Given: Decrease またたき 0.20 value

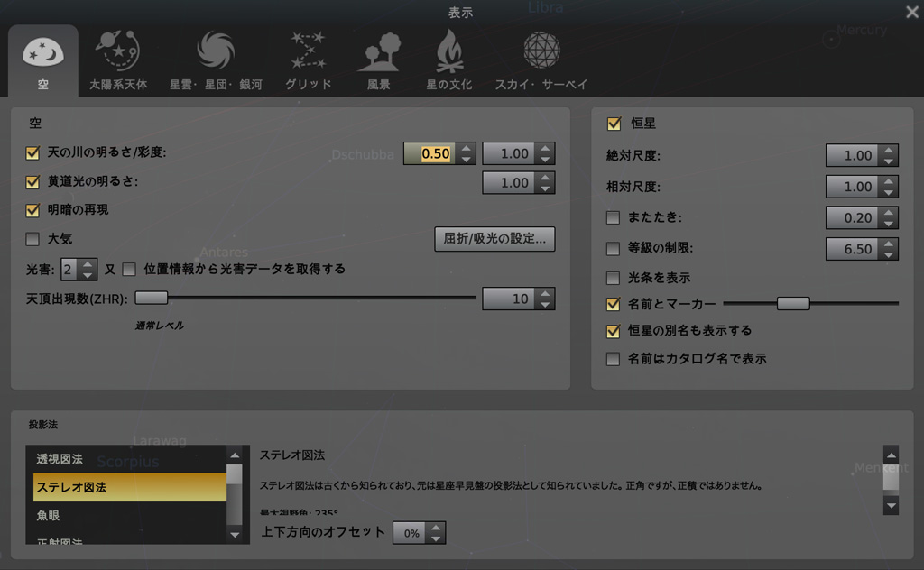Looking at the screenshot, I should (889, 223).
